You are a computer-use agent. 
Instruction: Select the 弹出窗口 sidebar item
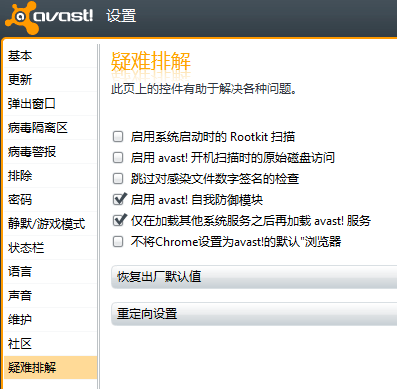(50, 104)
